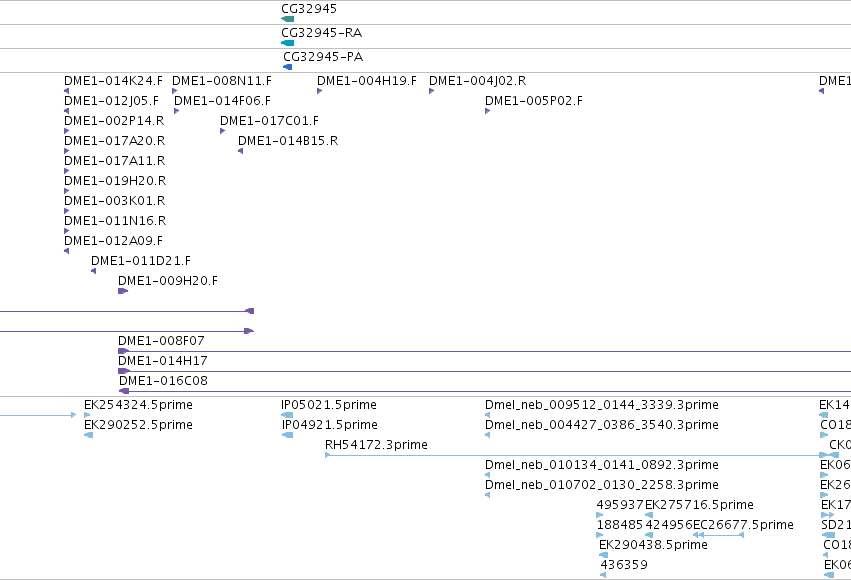Open the RH54172.3prime label
The width and height of the screenshot is (851, 580).
click(376, 445)
